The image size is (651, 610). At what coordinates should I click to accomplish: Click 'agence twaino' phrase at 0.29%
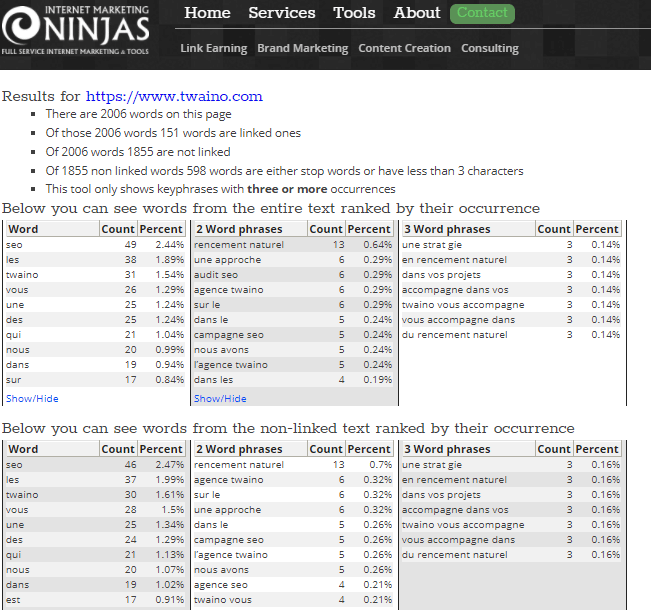(229, 290)
